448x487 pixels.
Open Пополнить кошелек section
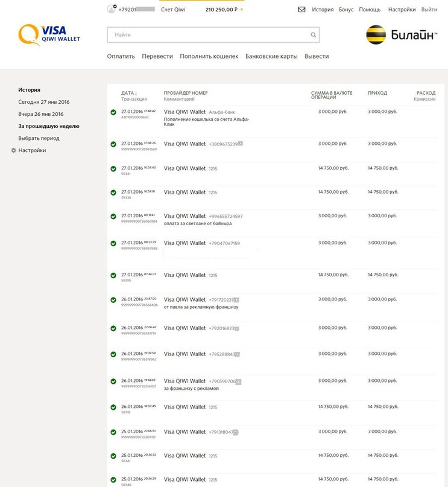[x=209, y=56]
